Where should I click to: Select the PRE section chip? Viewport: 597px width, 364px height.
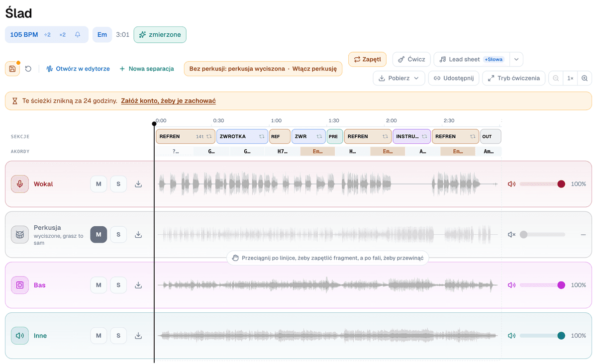[x=335, y=136]
